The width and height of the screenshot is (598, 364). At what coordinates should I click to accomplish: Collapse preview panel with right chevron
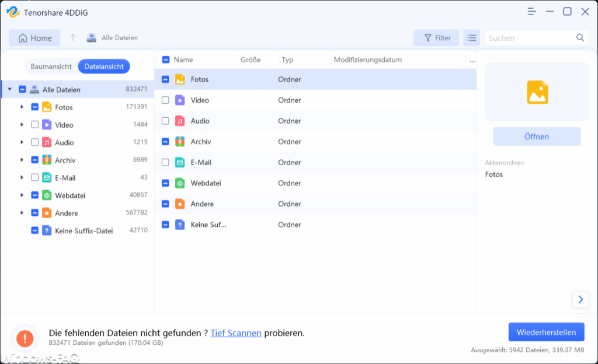click(580, 300)
